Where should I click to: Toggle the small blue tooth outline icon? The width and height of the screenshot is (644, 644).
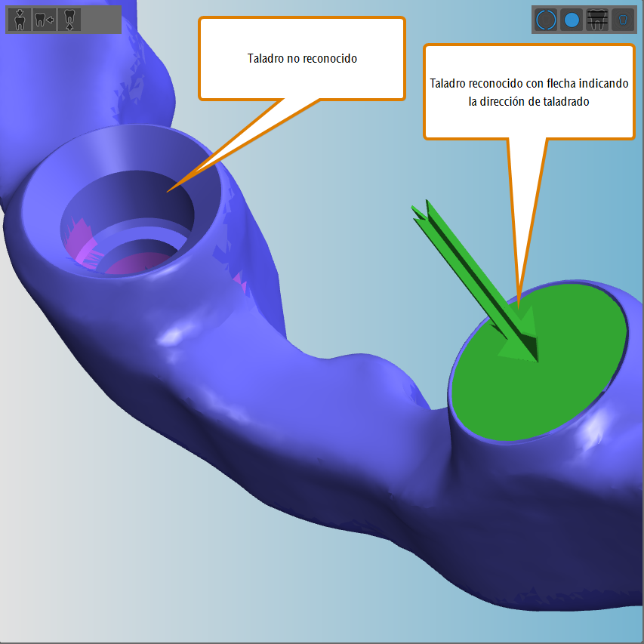coord(623,20)
